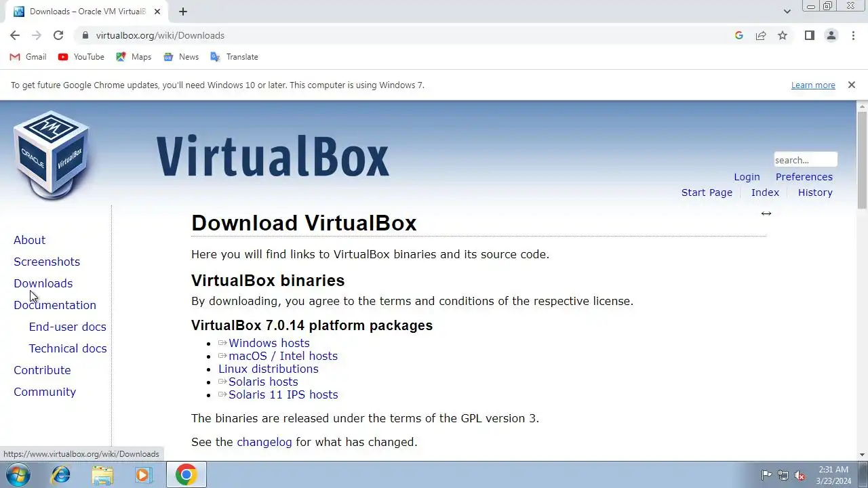The height and width of the screenshot is (488, 868).
Task: Click the Google icon in the address bar
Action: coord(739,35)
